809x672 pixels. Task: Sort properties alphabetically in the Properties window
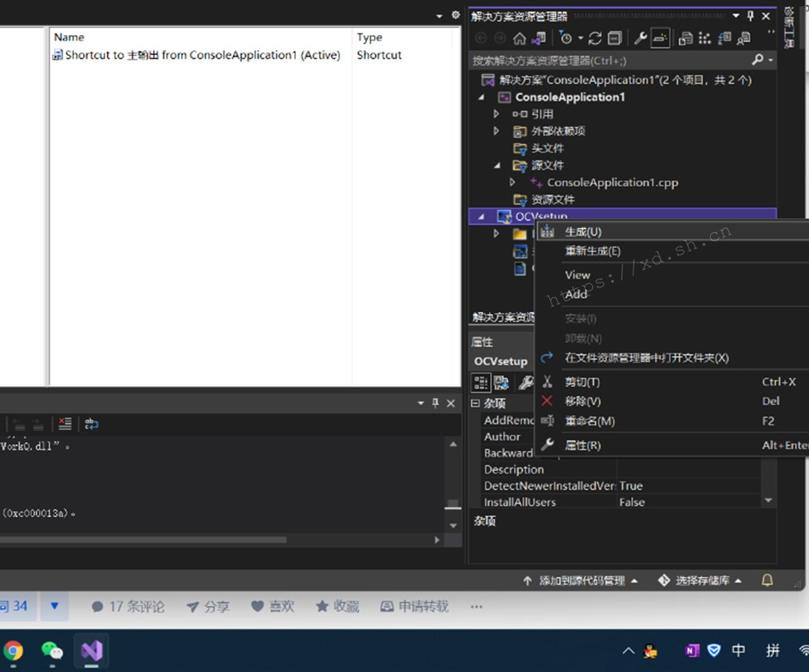(x=499, y=381)
